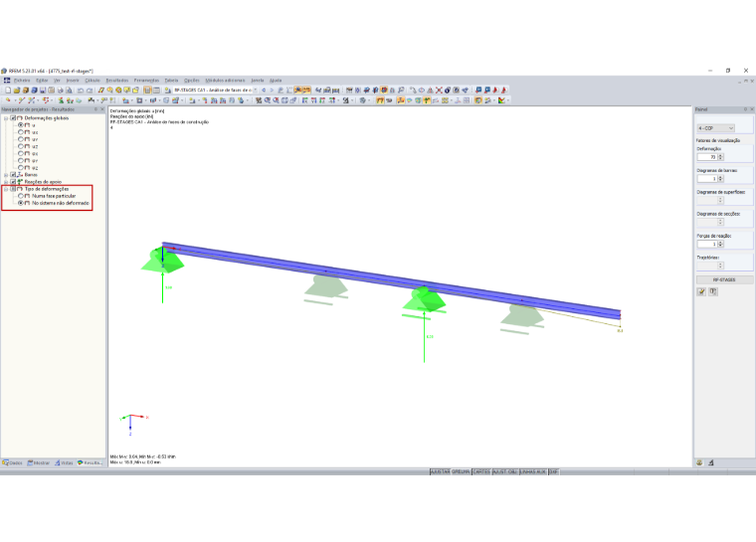The width and height of the screenshot is (756, 542).
Task: Select No sistema não deformado radio option
Action: pyautogui.click(x=21, y=203)
